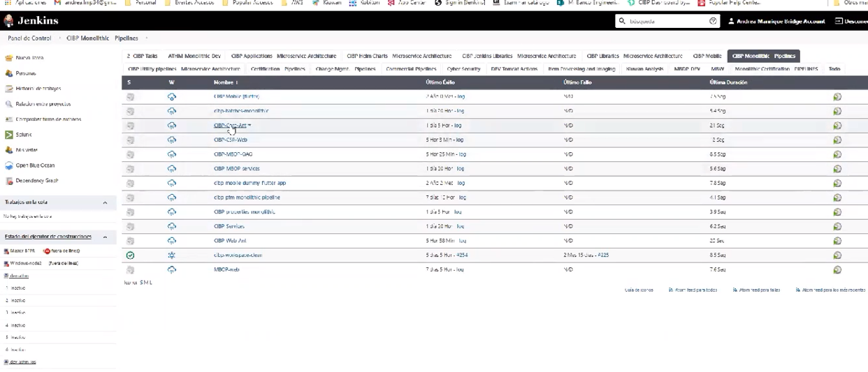Open the AWS bookmark in browser bar
The height and width of the screenshot is (372, 868).
click(292, 3)
